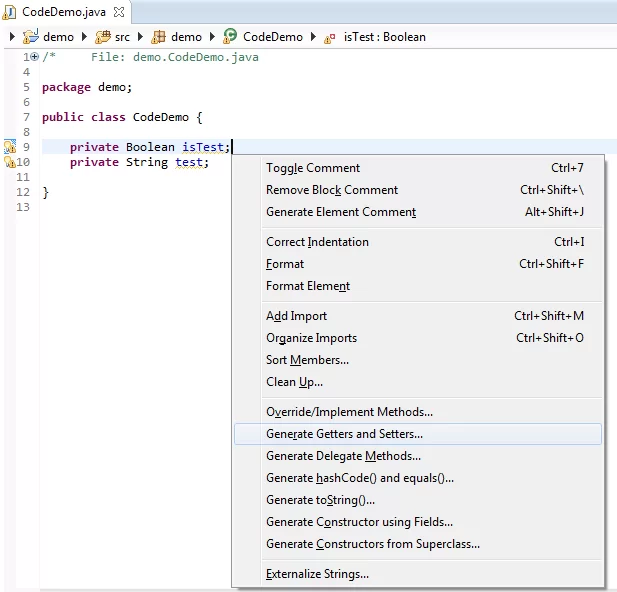This screenshot has height=592, width=617.
Task: Click isTest field icon in breadcrumb
Action: point(329,38)
